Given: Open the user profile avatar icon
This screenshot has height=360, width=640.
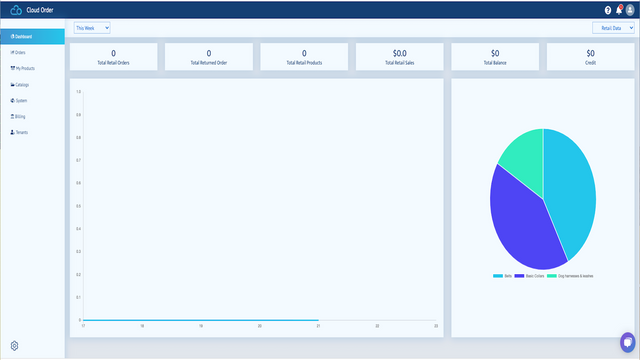Looking at the screenshot, I should pos(630,10).
